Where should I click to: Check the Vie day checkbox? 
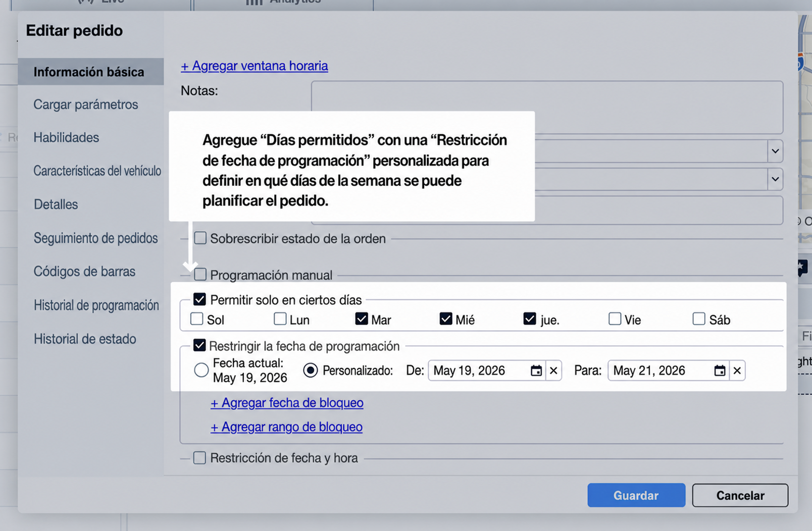[x=615, y=319]
